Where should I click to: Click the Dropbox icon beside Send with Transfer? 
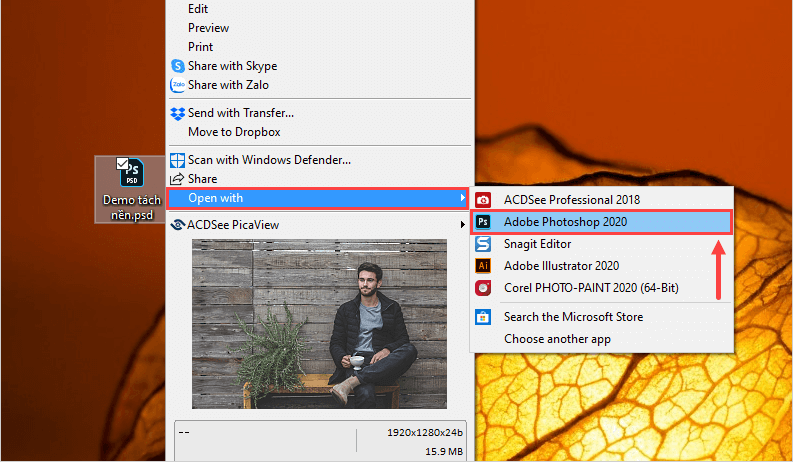pyautogui.click(x=179, y=113)
